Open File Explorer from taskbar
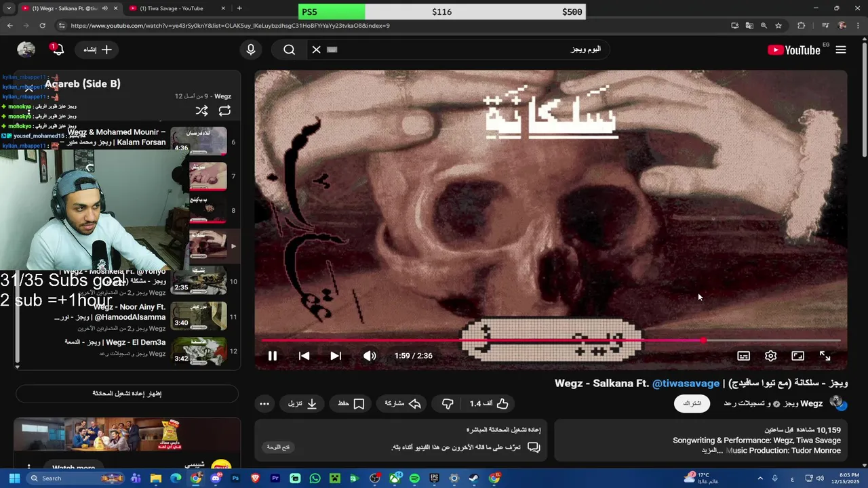868x488 pixels. [156, 478]
